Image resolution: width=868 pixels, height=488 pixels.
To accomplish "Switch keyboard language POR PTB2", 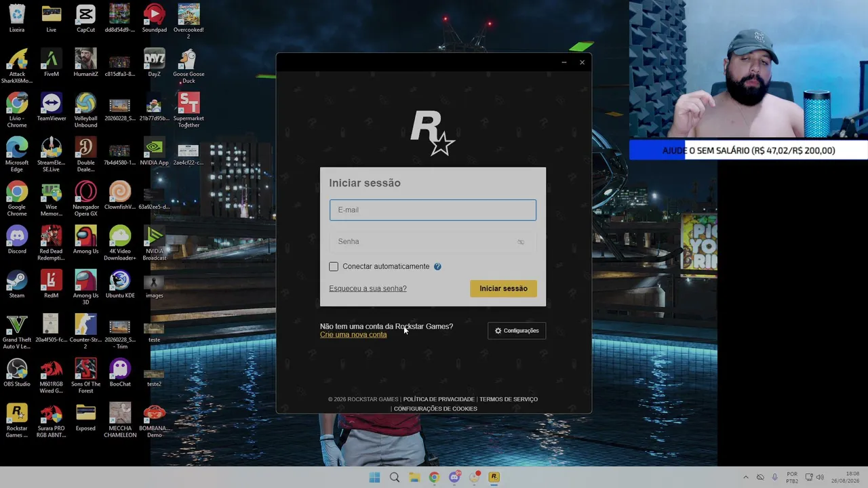I will (x=792, y=477).
